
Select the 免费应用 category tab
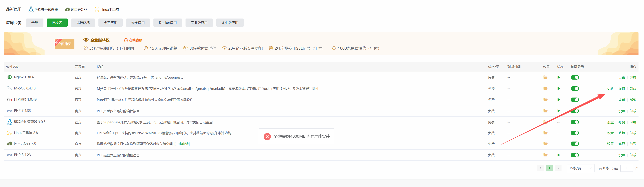110,23
